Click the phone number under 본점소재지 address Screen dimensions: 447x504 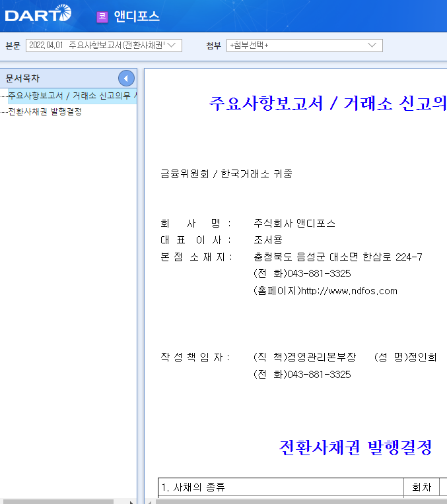(x=319, y=274)
